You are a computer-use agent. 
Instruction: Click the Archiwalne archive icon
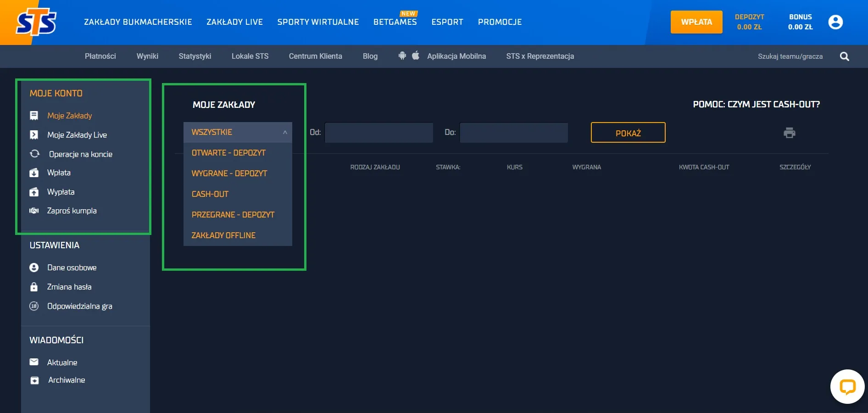click(34, 380)
